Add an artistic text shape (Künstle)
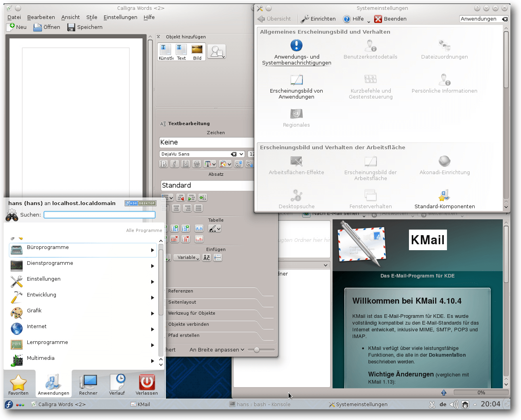This screenshot has width=521, height=420. 165,52
